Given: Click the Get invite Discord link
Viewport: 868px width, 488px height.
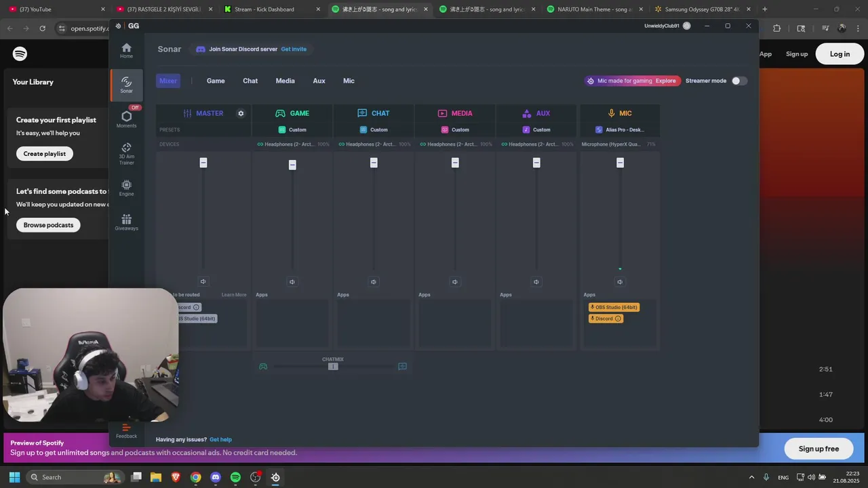Looking at the screenshot, I should (x=294, y=49).
